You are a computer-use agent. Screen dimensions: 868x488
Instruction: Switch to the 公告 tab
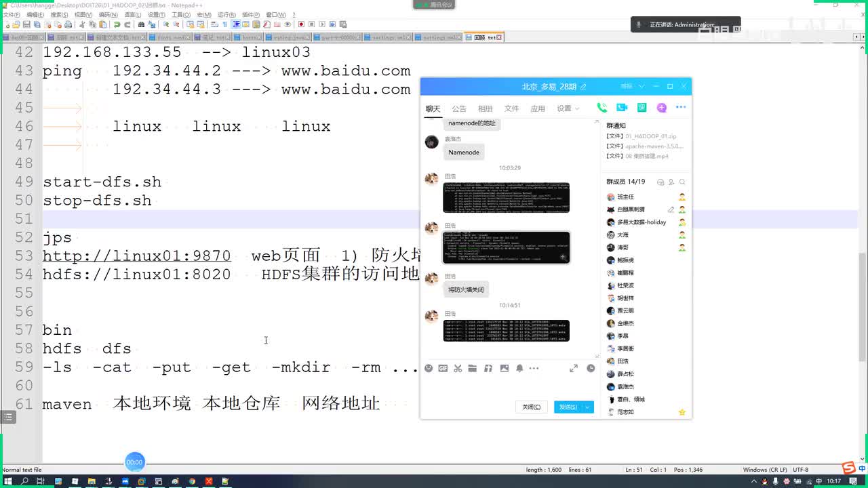[x=459, y=108]
